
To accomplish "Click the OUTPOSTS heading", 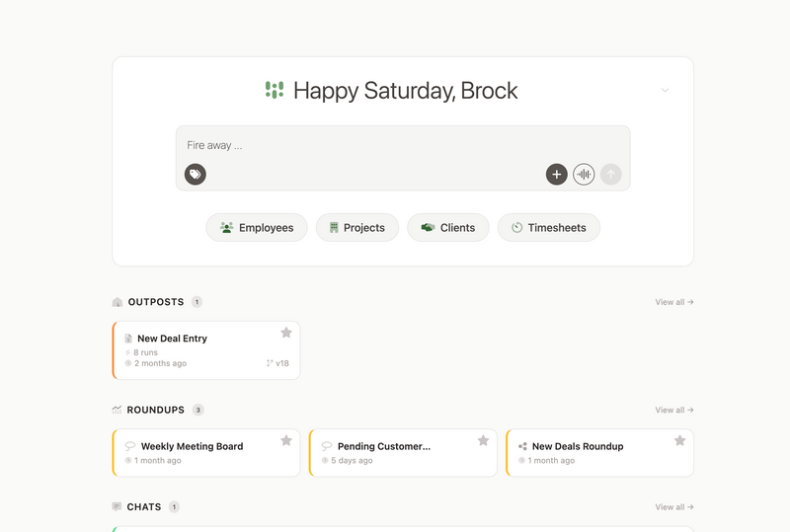I will (x=156, y=302).
